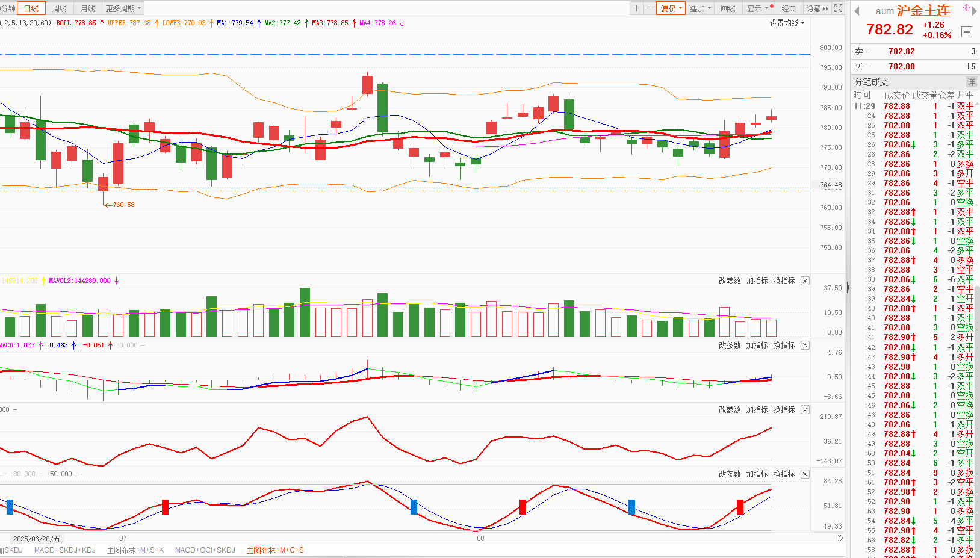The width and height of the screenshot is (980, 558).
Task: Click leftmost blue signal marker in SKDJ panel
Action: click(10, 507)
